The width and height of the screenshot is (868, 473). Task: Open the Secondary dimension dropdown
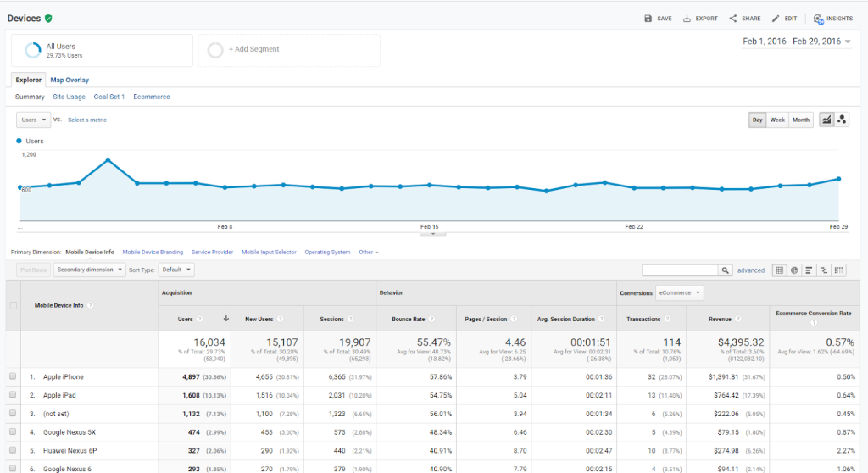89,270
